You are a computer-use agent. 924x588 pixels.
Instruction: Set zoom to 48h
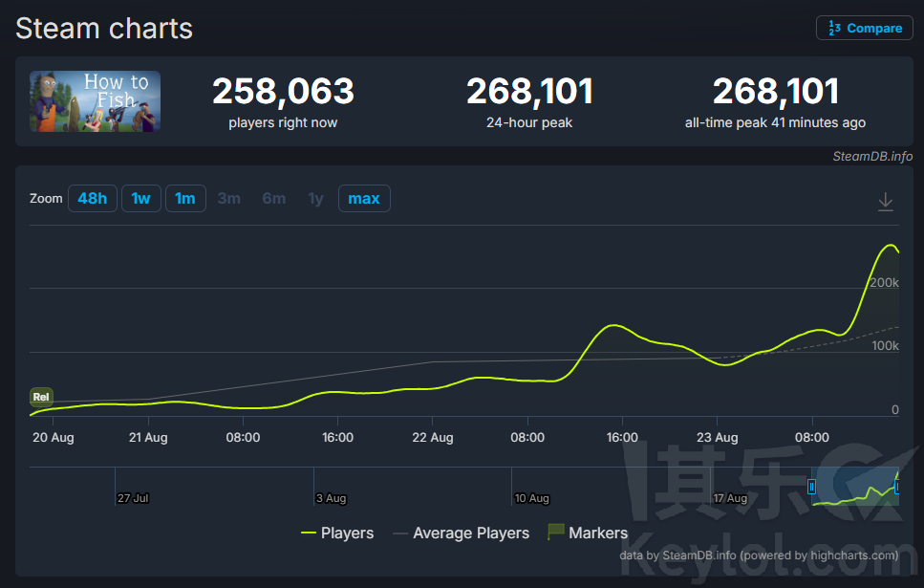pos(93,198)
